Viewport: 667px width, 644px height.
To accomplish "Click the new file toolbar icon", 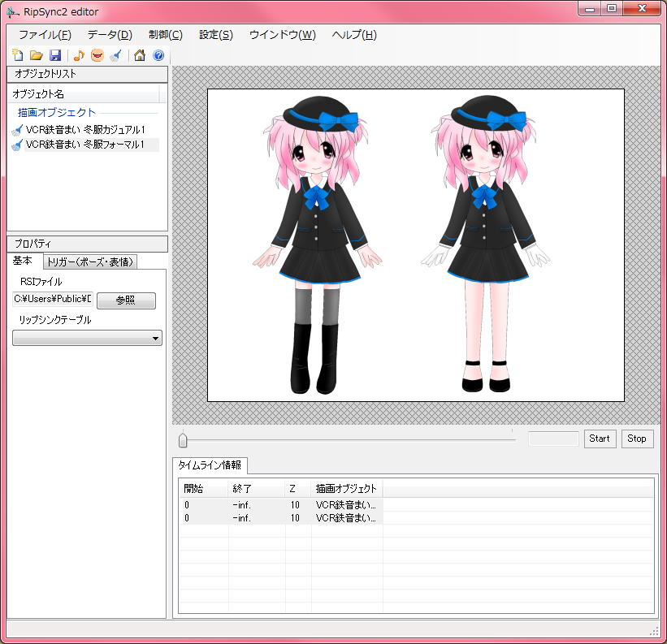I will [x=18, y=55].
